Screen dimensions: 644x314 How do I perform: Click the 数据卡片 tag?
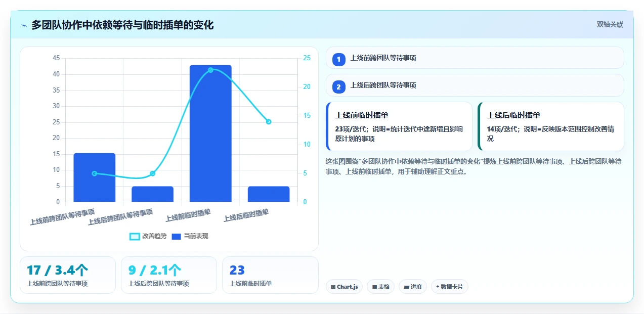click(450, 287)
